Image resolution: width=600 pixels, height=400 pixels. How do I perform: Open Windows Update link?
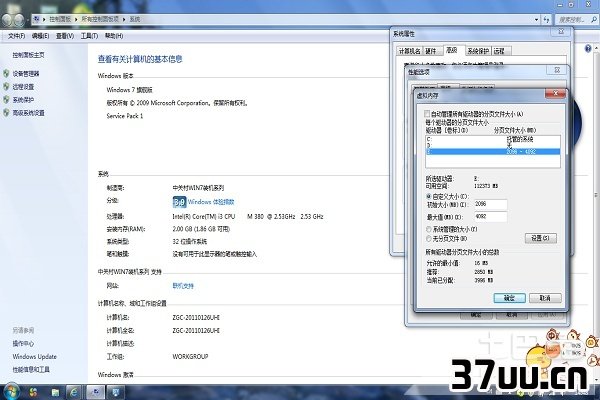coord(34,356)
